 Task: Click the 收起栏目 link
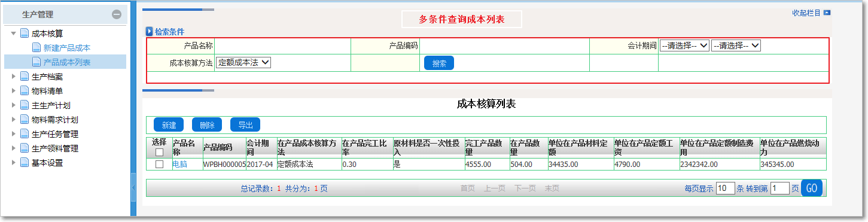[x=807, y=13]
